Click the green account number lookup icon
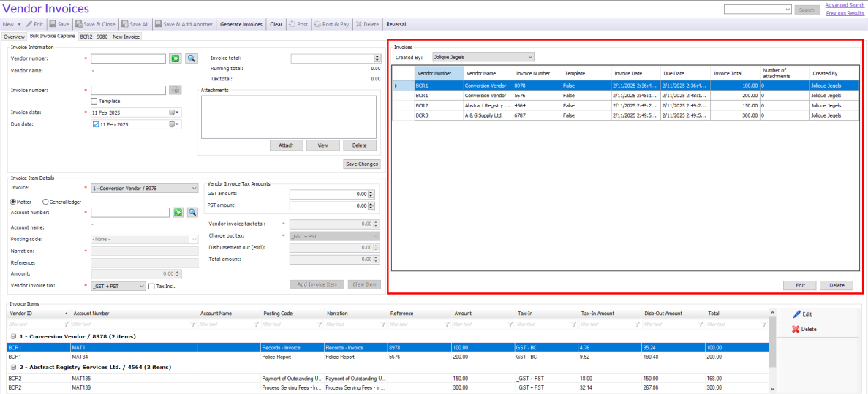 pyautogui.click(x=178, y=213)
